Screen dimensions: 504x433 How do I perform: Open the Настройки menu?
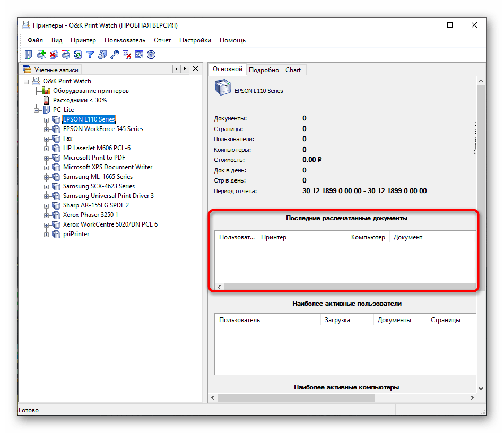195,40
